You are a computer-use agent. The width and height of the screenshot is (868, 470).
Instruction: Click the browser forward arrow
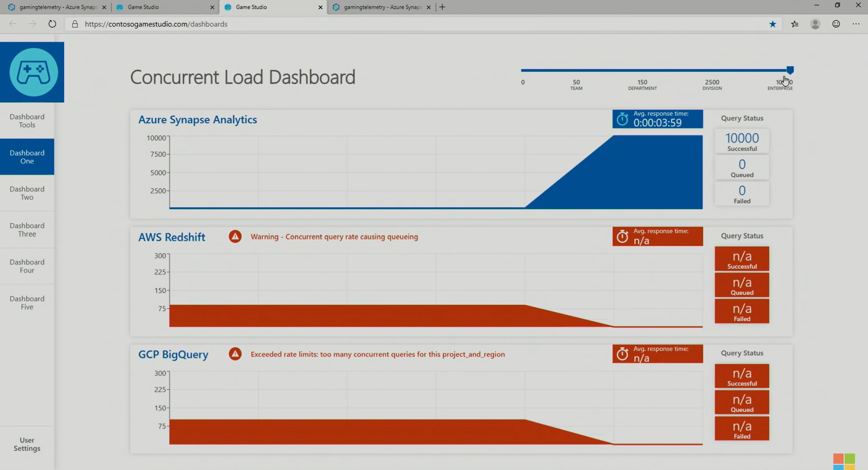point(32,24)
